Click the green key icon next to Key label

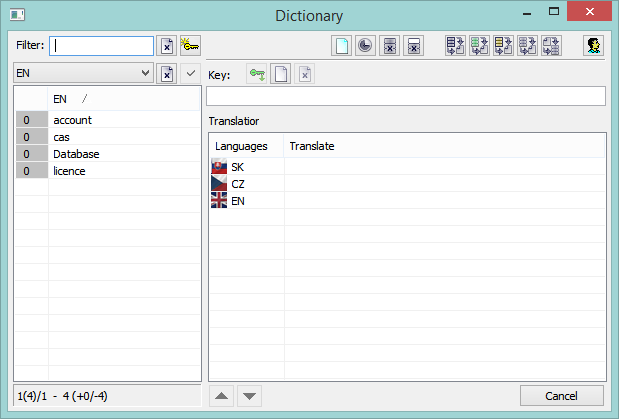tap(257, 75)
